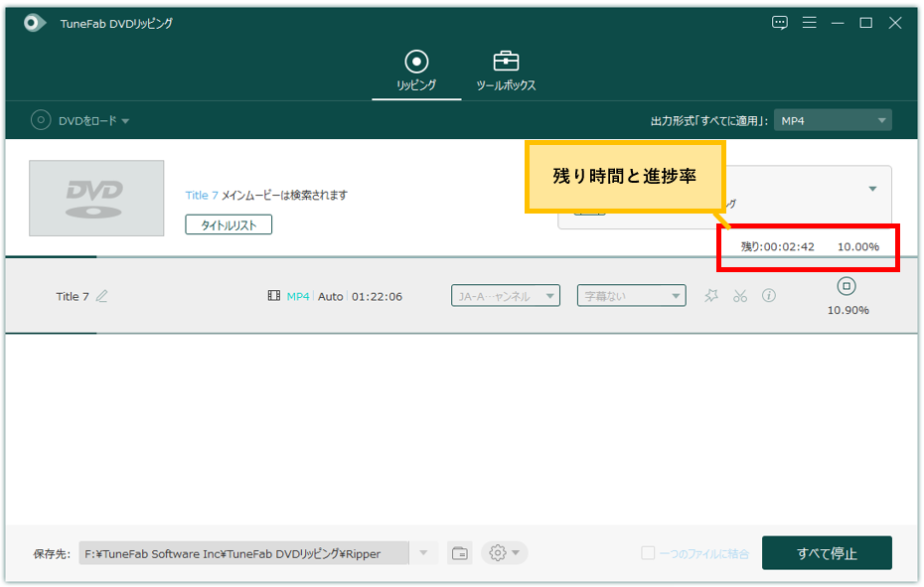The height and width of the screenshot is (587, 924).
Task: Click the TuneFab app logo
Action: click(34, 23)
